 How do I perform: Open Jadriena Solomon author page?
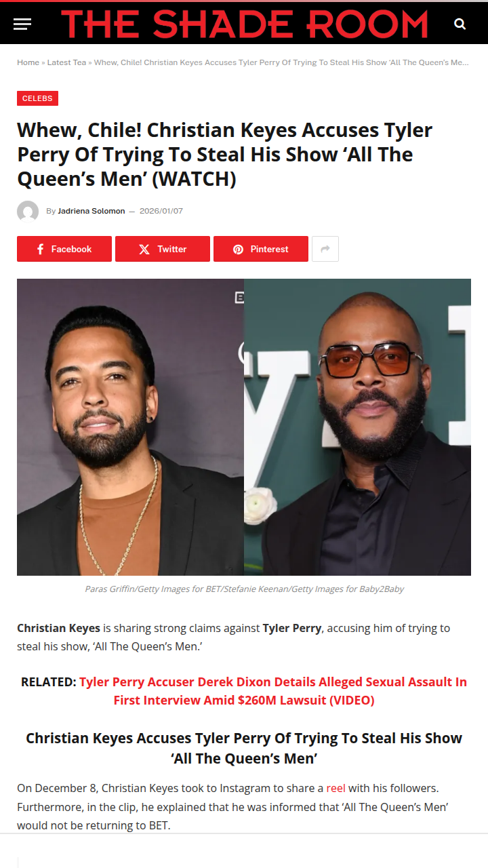tap(91, 211)
